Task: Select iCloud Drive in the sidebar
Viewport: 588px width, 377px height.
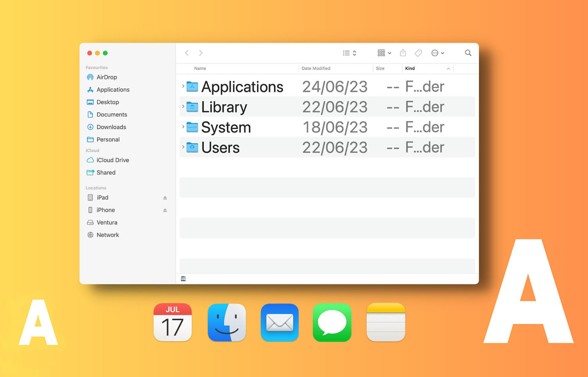Action: (113, 160)
